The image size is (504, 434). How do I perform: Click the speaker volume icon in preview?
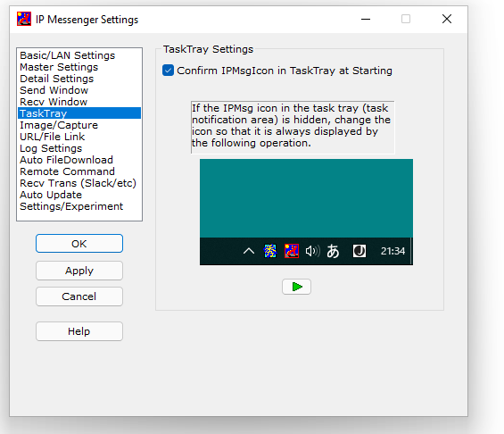tap(312, 251)
